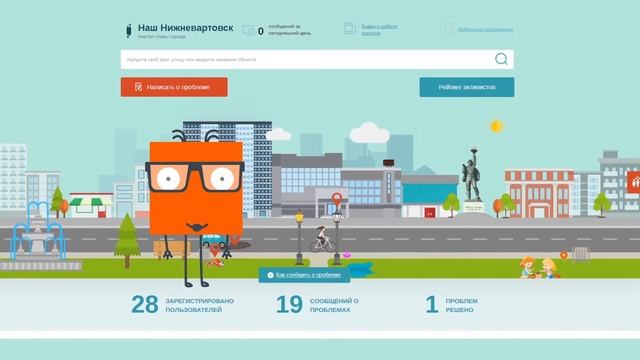
Task: Click the mobile phone icon in the header
Action: click(x=449, y=29)
